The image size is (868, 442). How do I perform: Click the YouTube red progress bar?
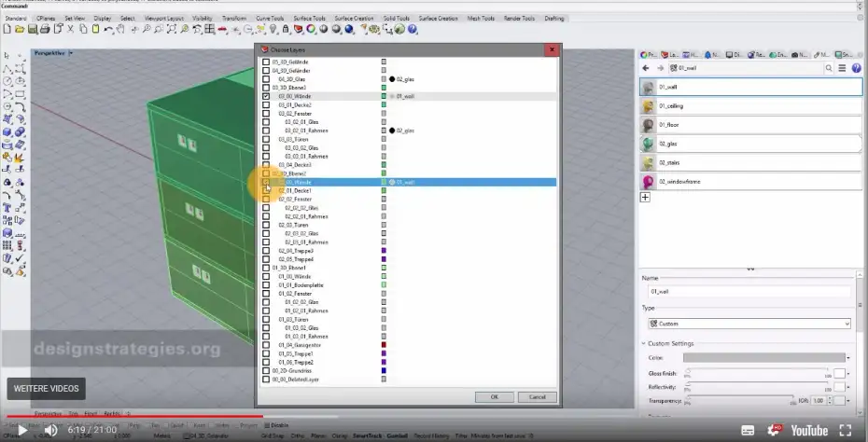pos(134,416)
